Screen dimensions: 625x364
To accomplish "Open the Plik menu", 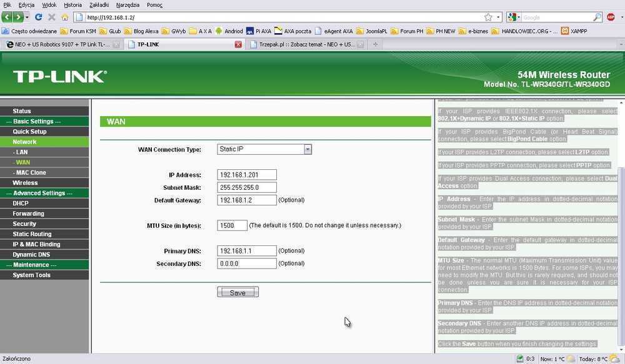I will click(7, 5).
